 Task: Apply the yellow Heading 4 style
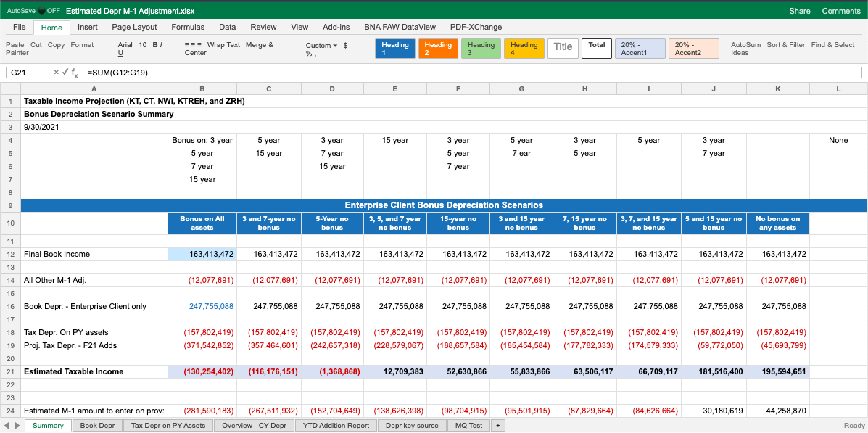pos(524,49)
